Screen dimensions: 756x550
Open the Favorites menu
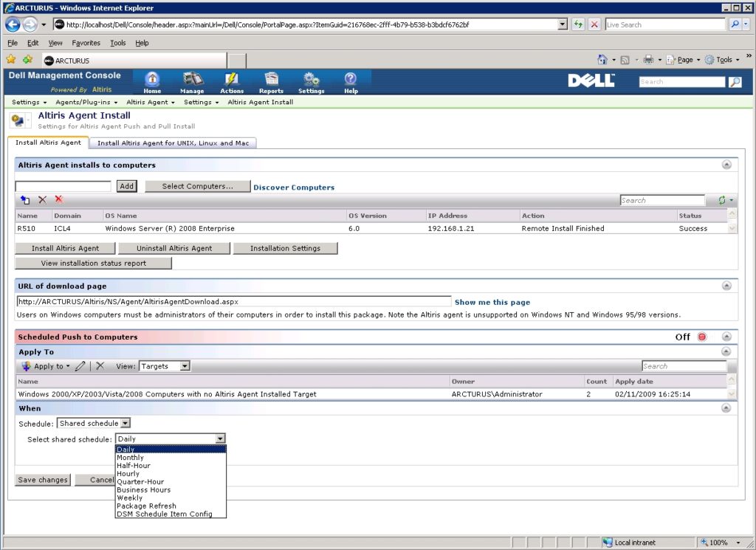coord(86,43)
